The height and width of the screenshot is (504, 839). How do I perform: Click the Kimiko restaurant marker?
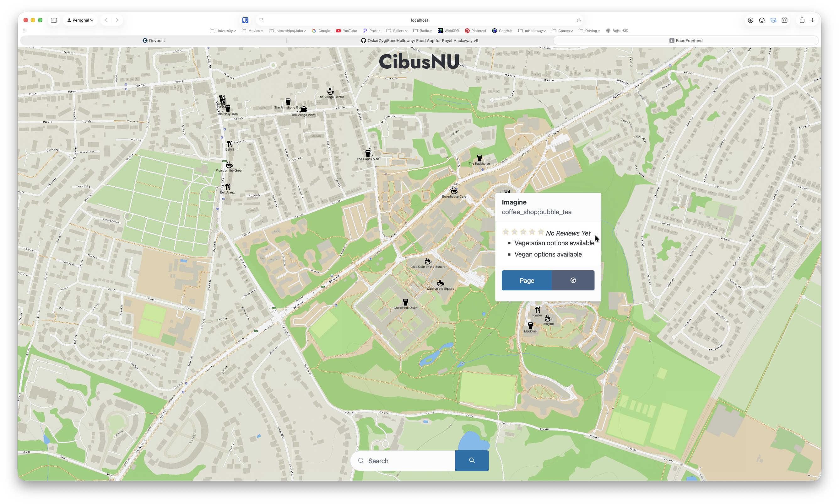[537, 310]
